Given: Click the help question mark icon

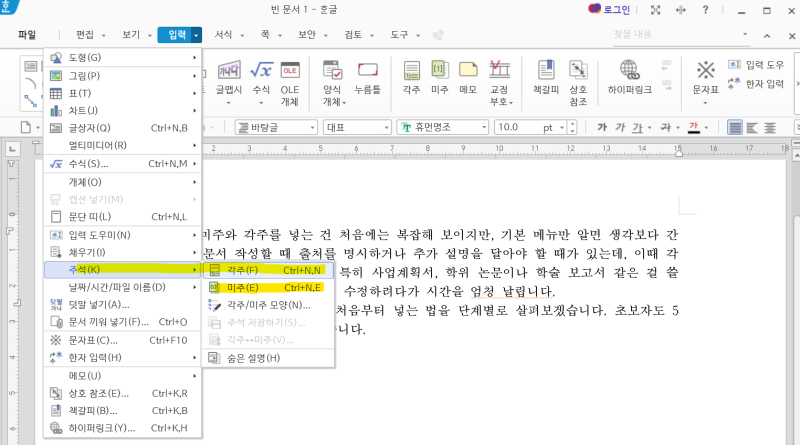Looking at the screenshot, I should pos(705,10).
